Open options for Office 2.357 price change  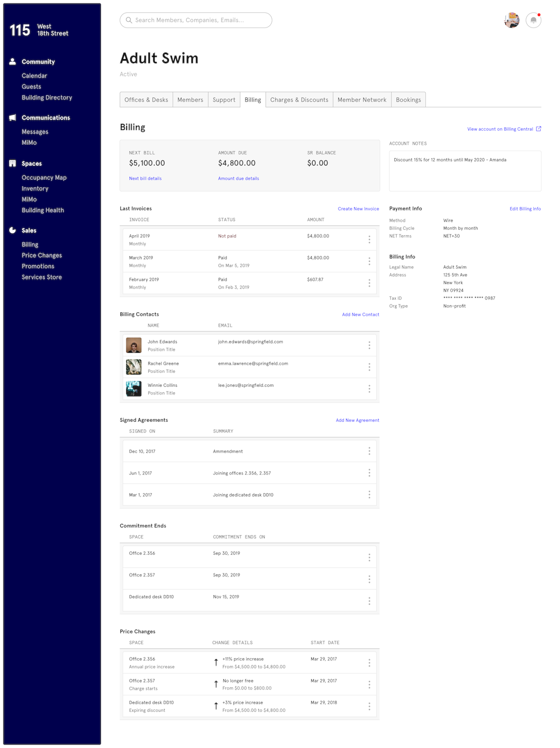click(369, 684)
